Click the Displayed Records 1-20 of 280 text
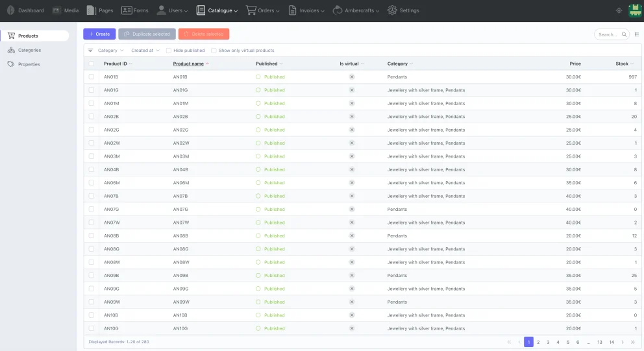Image resolution: width=644 pixels, height=351 pixels. point(119,342)
